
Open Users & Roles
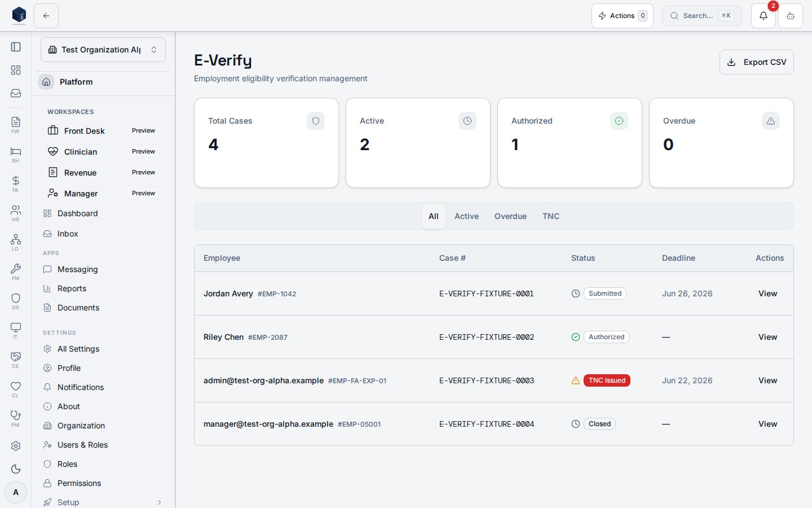(x=103, y=445)
